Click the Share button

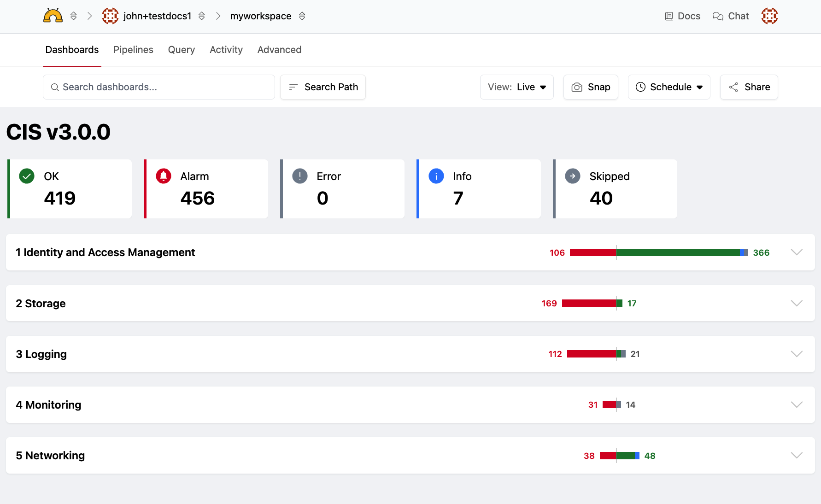click(x=749, y=87)
